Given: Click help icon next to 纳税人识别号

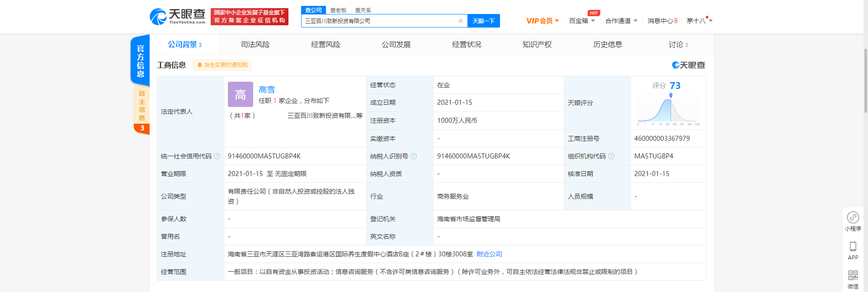Looking at the screenshot, I should (x=414, y=156).
